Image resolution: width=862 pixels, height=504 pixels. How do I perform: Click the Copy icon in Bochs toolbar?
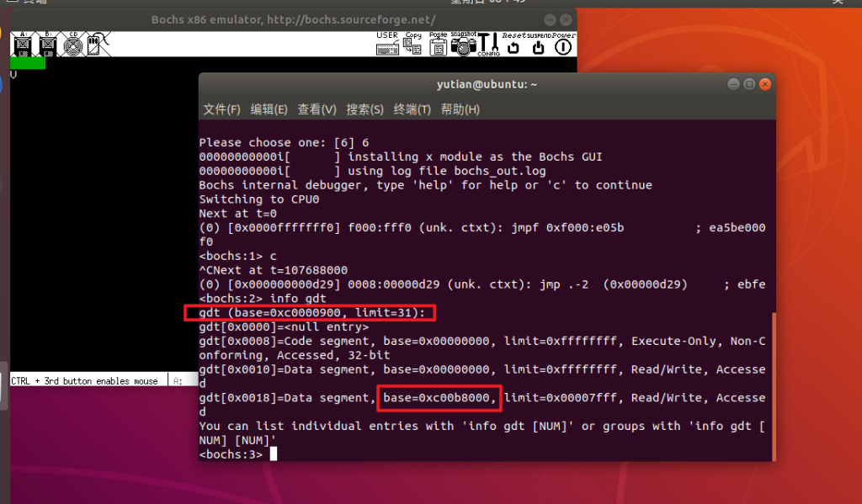(x=412, y=44)
